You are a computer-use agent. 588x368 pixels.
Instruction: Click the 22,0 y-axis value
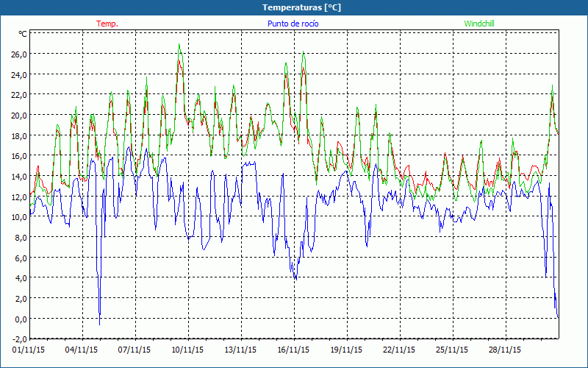pos(19,95)
